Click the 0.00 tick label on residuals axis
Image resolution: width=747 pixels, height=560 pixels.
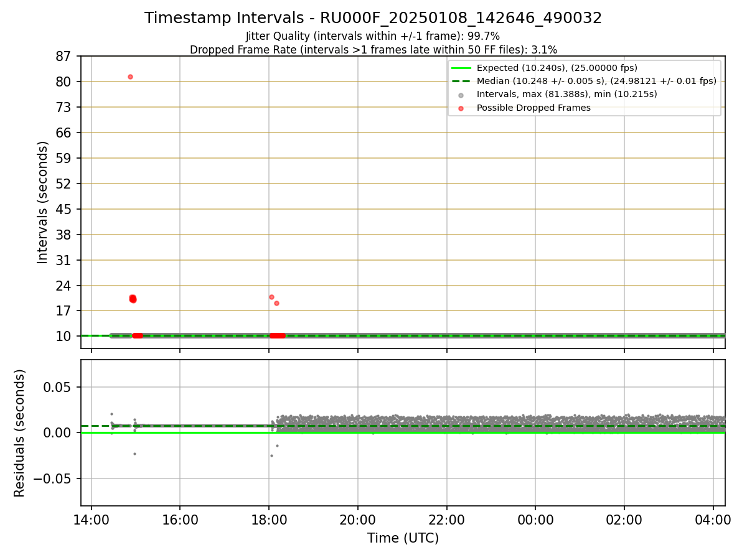click(59, 432)
